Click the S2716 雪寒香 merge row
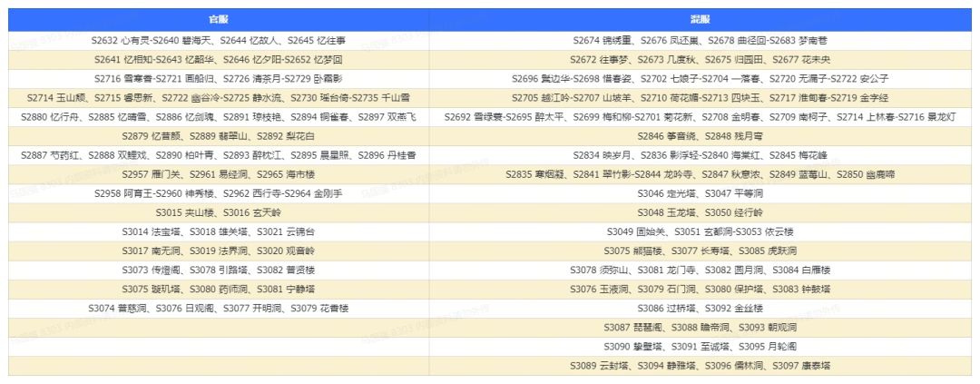This screenshot has height=384, width=980. tap(218, 79)
